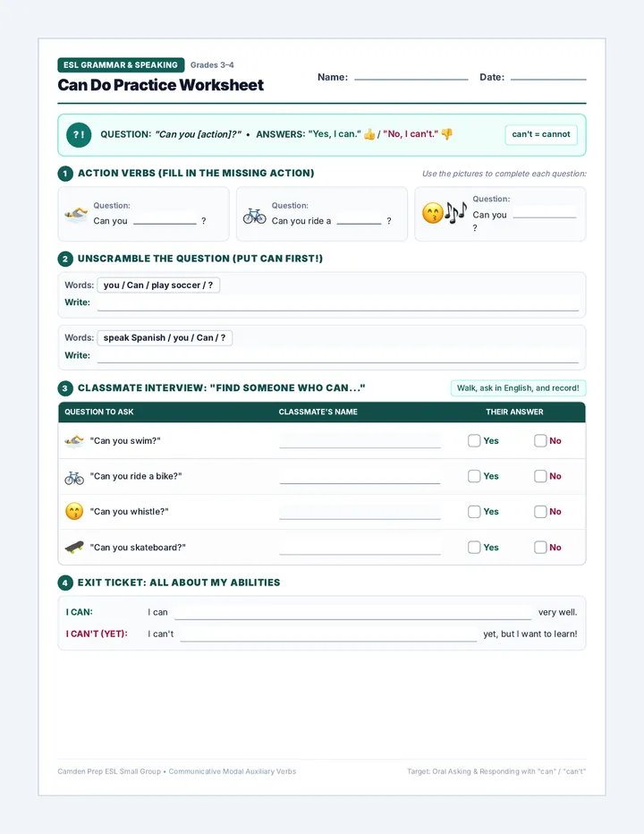Click the classmate's name line for 'Can you swim?'

pos(360,441)
